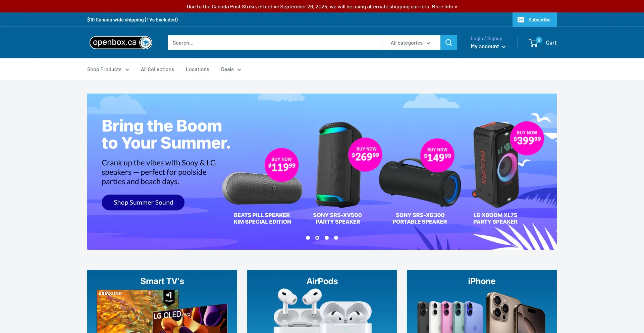Open the Deals menu

pos(231,69)
